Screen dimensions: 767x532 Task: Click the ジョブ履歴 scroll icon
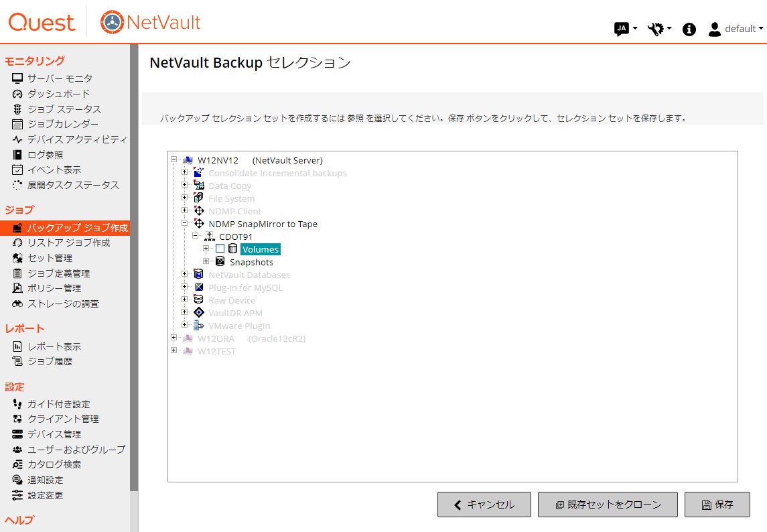17,361
